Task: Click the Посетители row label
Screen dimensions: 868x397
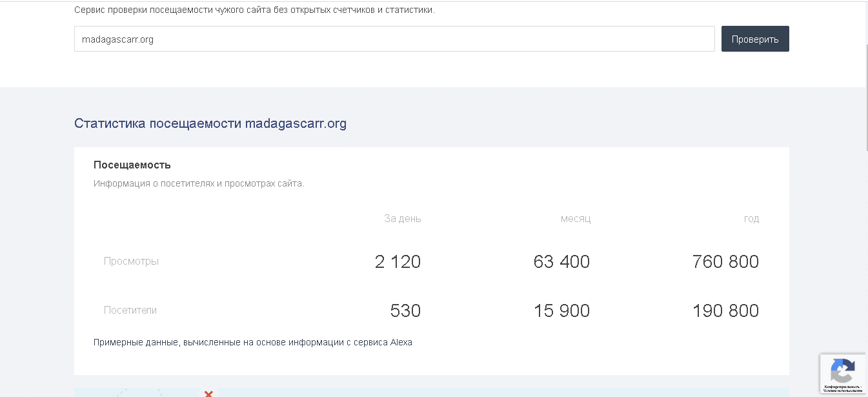Action: (130, 310)
